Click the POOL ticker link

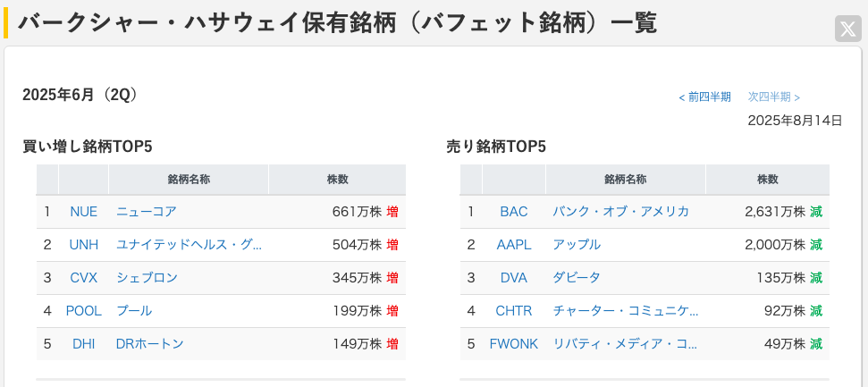pos(83,311)
